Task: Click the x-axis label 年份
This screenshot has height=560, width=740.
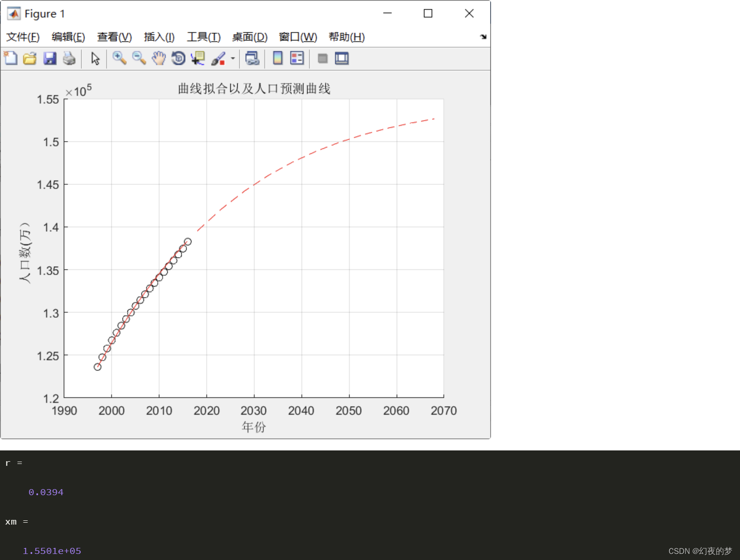Action: point(254,427)
